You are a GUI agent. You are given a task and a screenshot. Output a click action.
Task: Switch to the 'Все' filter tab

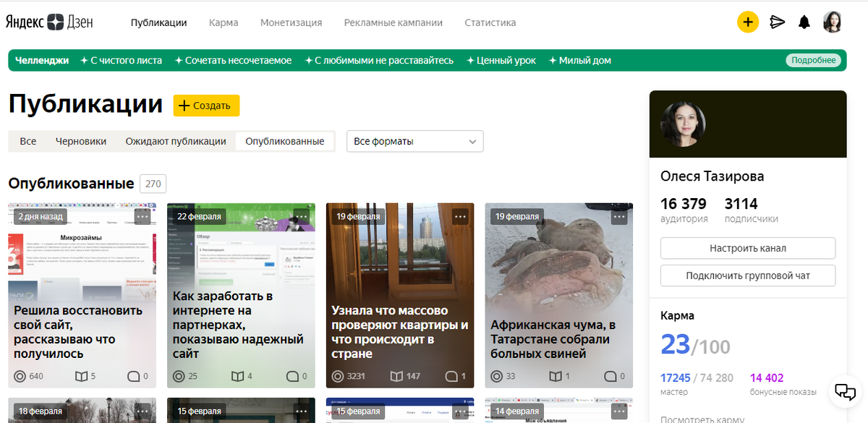(28, 141)
